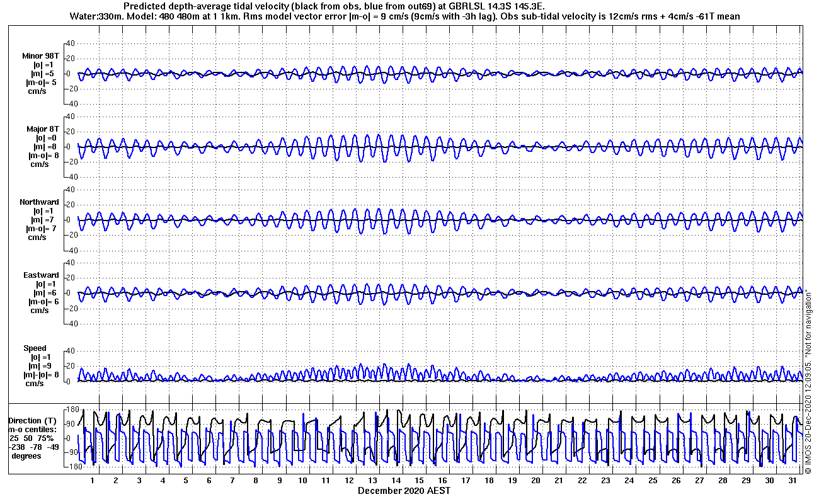
Task: Click the 'Speed' panel label
Action: tap(35, 348)
